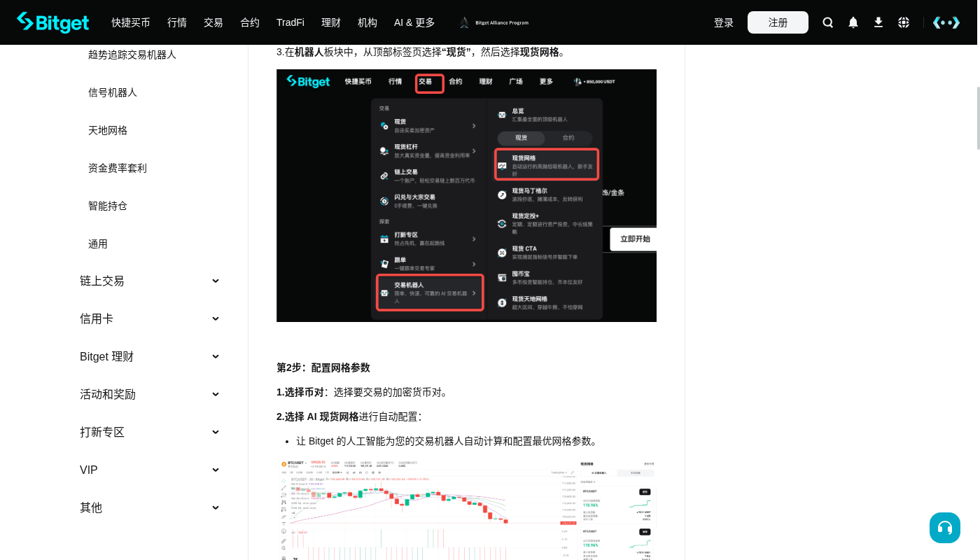Open 交易 menu in top navigation
This screenshot has height=560, width=980.
coord(213,22)
